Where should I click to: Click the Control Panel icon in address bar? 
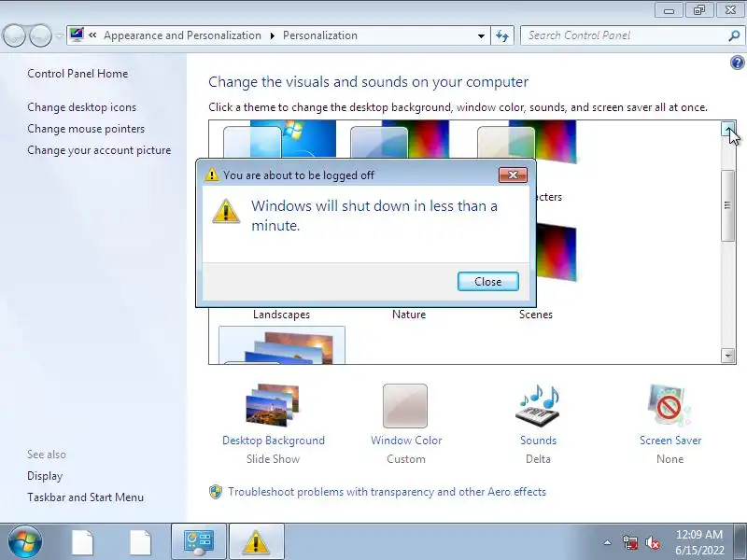coord(77,35)
